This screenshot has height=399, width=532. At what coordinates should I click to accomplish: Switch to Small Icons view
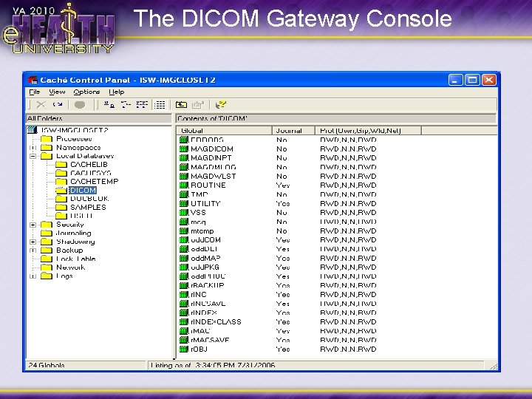tap(126, 105)
